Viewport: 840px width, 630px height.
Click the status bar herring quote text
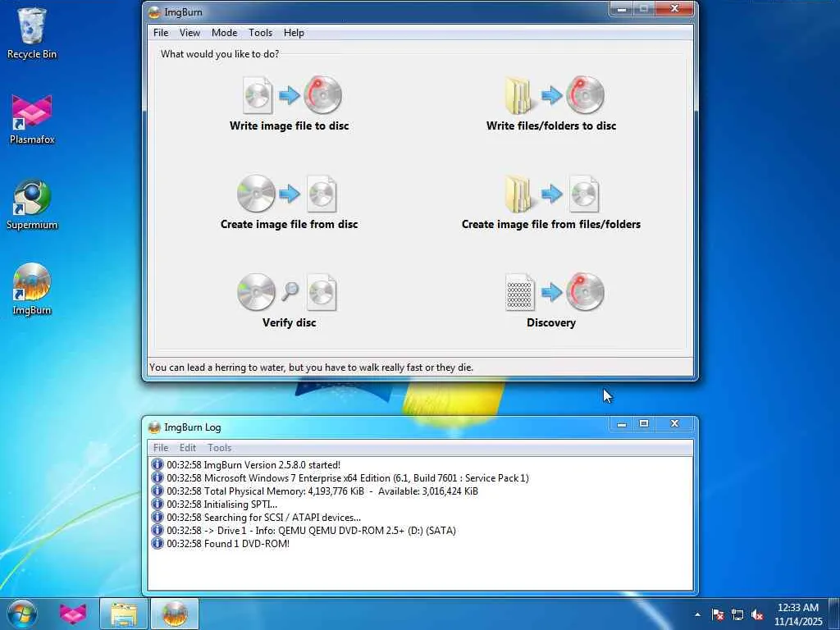pos(311,367)
